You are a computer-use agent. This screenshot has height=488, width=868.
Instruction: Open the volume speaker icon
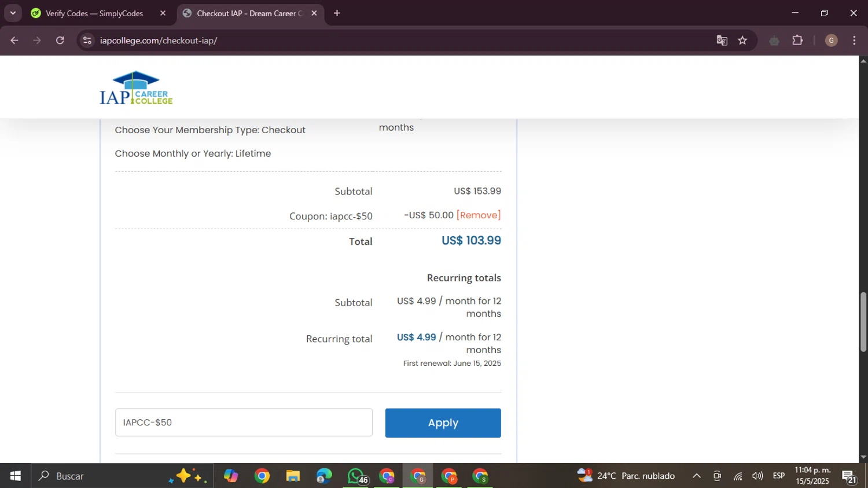tap(757, 476)
